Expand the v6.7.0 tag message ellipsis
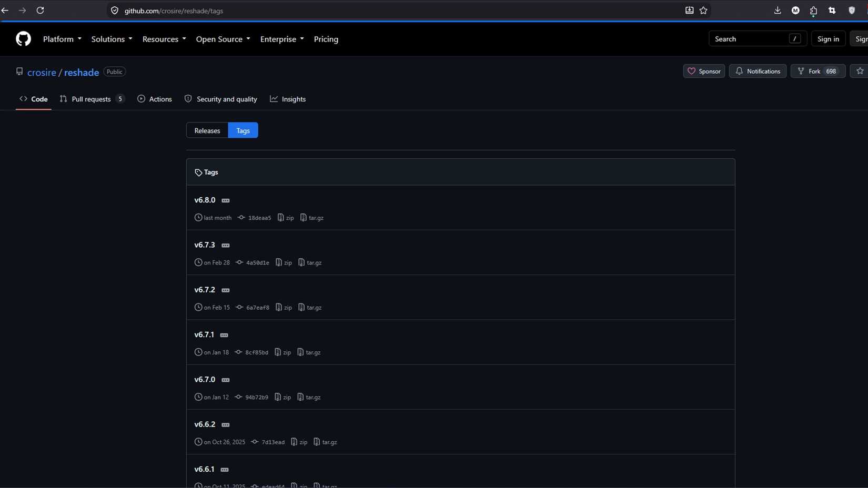Screen dimensions: 868x488 click(226, 380)
